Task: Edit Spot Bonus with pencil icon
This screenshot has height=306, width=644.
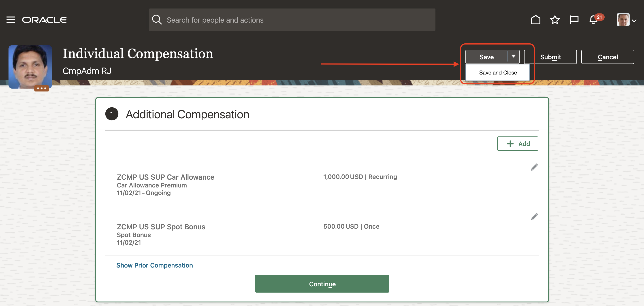Action: [534, 217]
